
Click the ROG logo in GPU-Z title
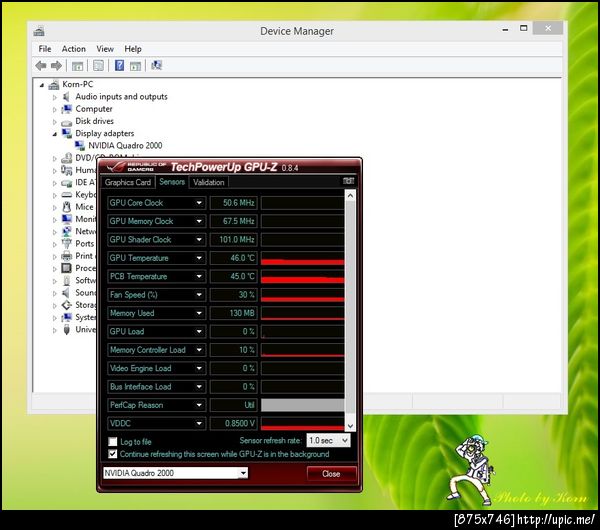click(x=116, y=167)
